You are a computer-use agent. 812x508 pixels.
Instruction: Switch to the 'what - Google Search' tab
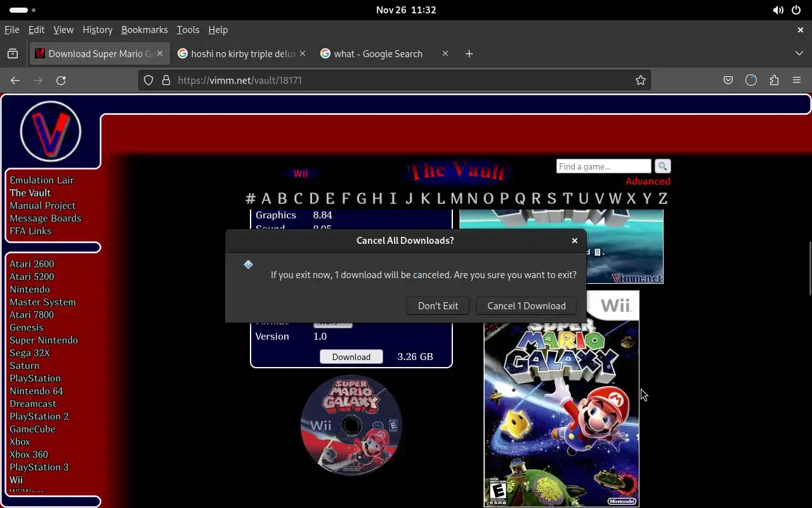click(384, 54)
